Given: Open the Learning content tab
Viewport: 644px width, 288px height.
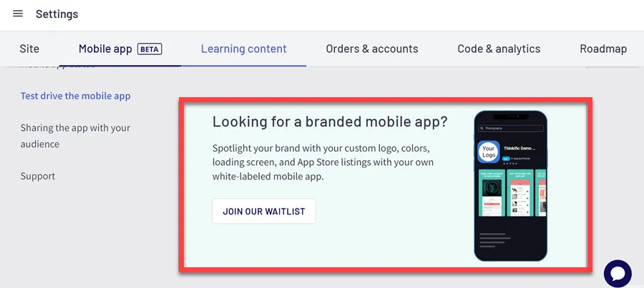Looking at the screenshot, I should tap(243, 49).
